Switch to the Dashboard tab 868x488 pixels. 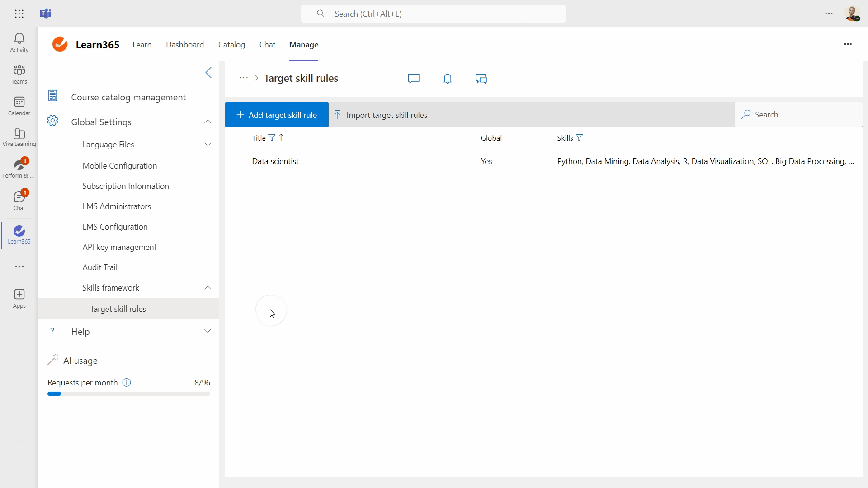184,45
